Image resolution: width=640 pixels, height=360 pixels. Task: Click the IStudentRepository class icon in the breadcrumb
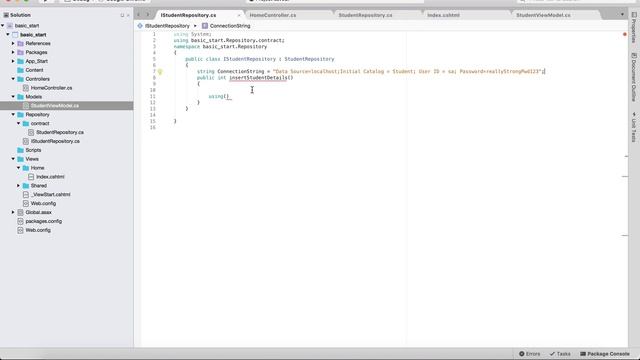140,26
